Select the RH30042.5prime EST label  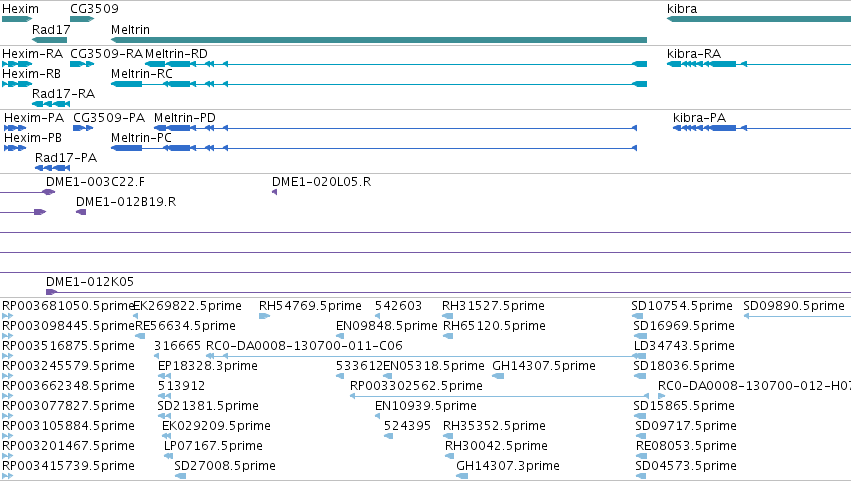coord(496,446)
